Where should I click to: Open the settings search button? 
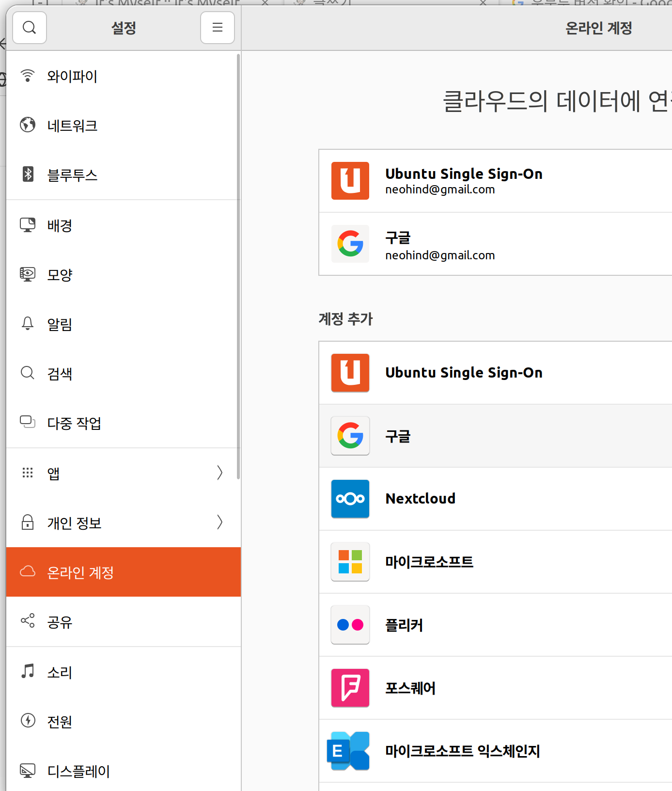coord(30,28)
